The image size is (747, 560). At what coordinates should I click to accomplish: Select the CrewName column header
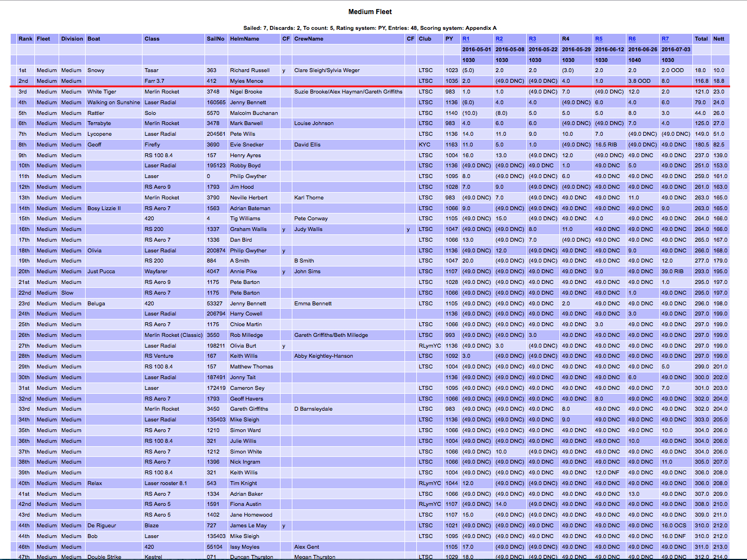(x=348, y=39)
